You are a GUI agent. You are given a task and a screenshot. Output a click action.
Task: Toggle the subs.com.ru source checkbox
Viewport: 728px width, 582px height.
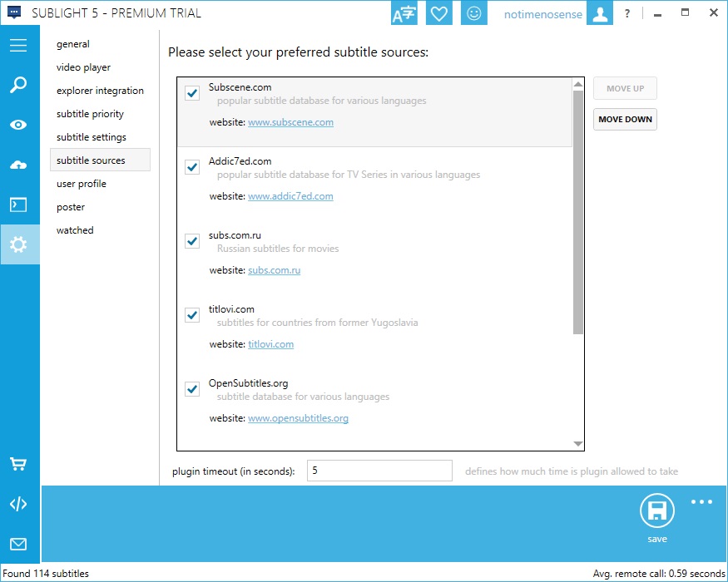(x=192, y=241)
